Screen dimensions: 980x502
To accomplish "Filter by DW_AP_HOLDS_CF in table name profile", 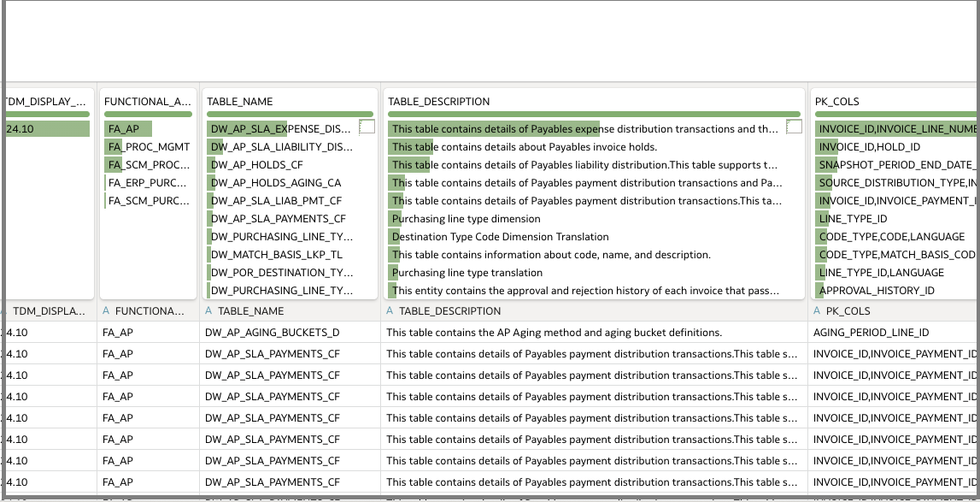I will pos(257,165).
